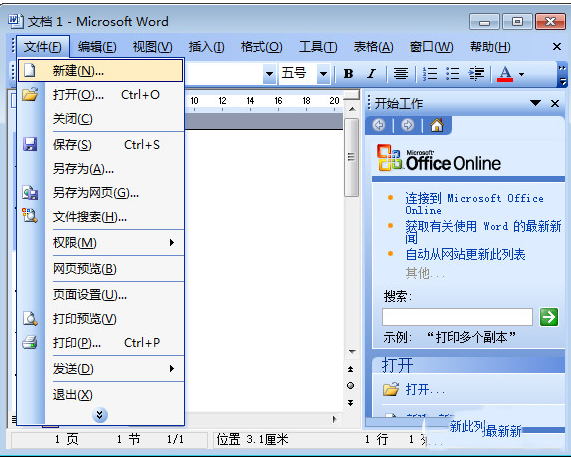Click the printer icon in menu
This screenshot has height=457, width=571.
(30, 343)
